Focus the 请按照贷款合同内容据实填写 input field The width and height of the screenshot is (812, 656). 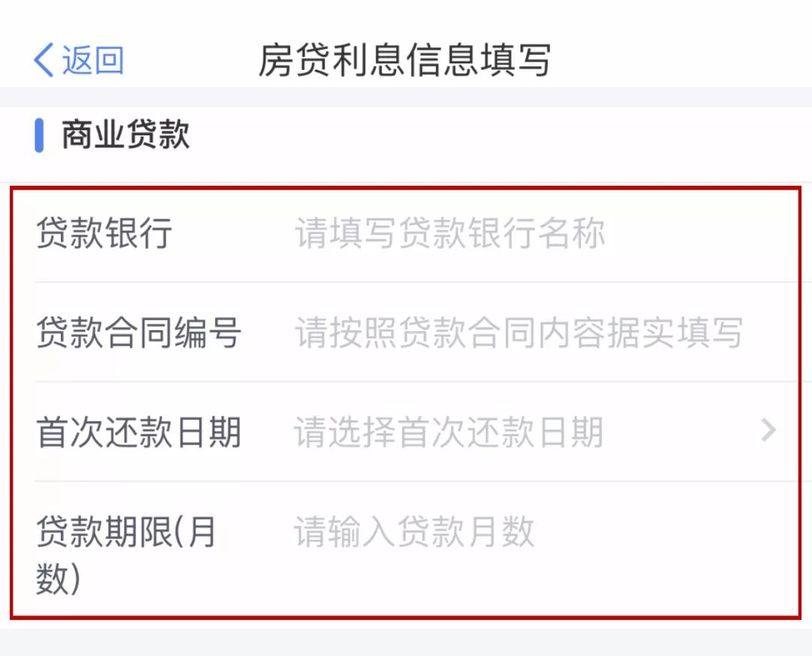[x=519, y=333]
